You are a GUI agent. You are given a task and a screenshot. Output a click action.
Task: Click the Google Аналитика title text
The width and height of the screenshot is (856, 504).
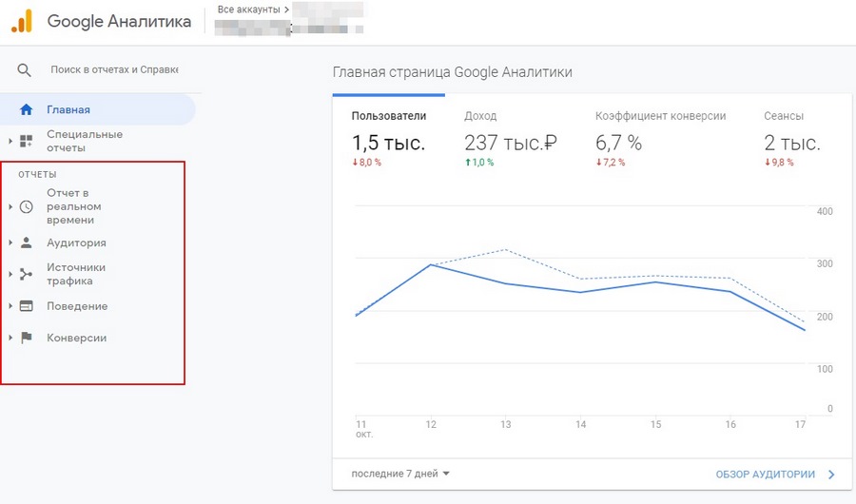pos(119,21)
